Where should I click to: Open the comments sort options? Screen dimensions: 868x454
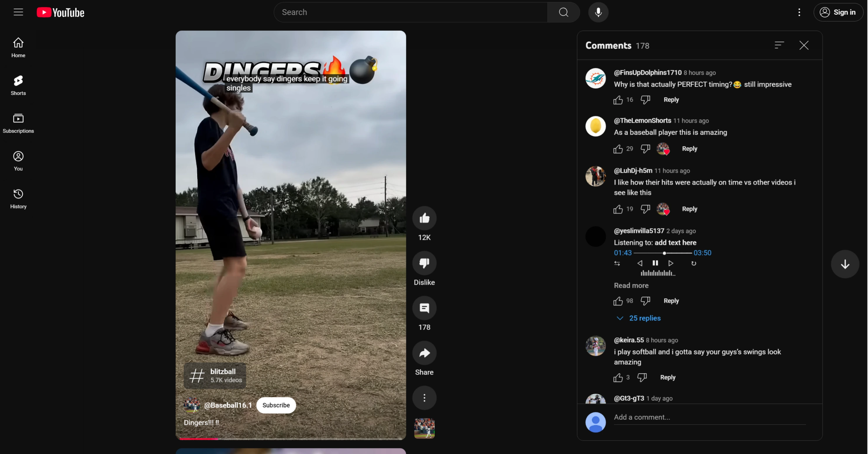[x=779, y=45]
